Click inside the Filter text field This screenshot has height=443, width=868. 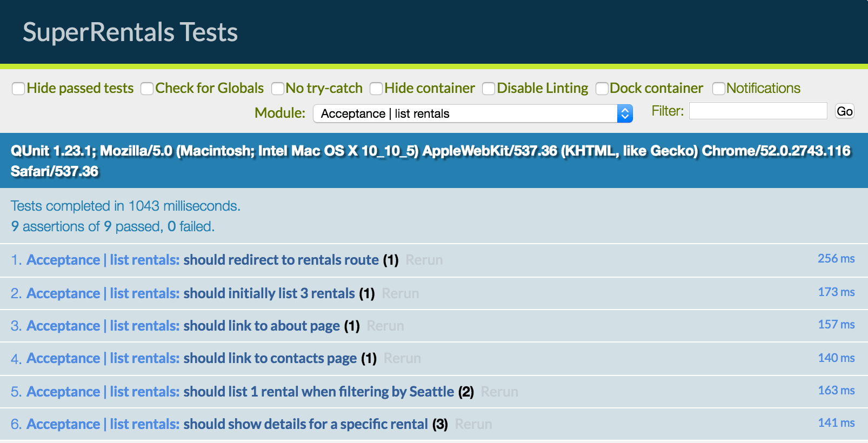point(758,111)
